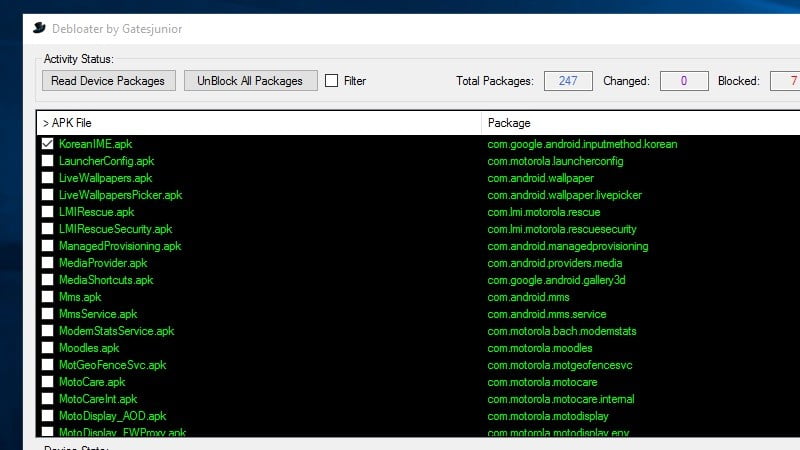This screenshot has width=800, height=450.
Task: Click the Package column header
Action: click(x=640, y=123)
